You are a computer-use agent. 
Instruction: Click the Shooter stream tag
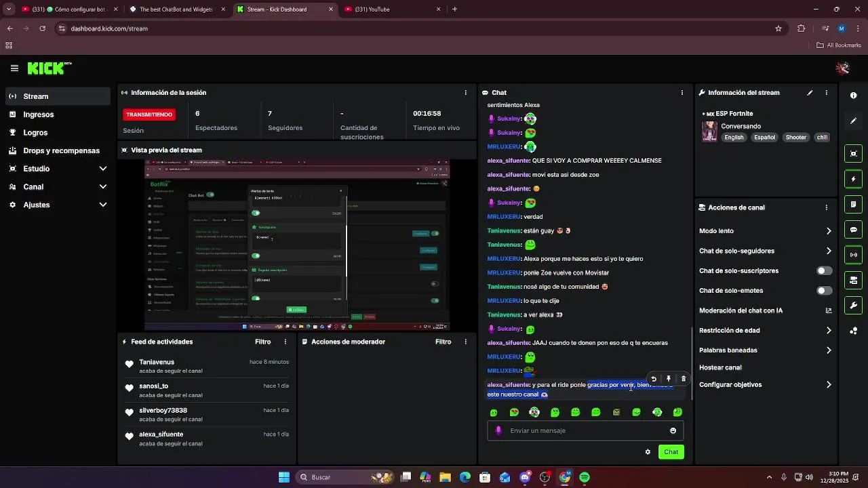[795, 138]
